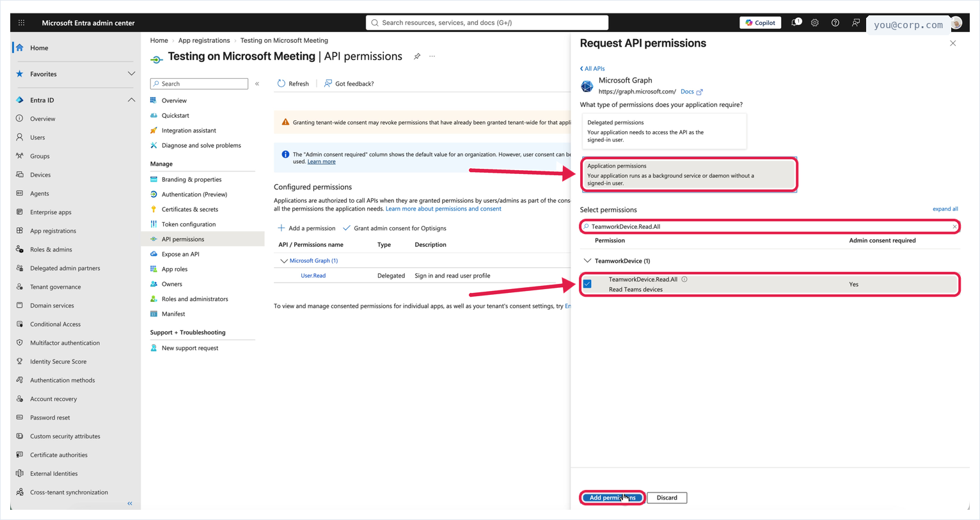Open the Overview menu item

[174, 100]
